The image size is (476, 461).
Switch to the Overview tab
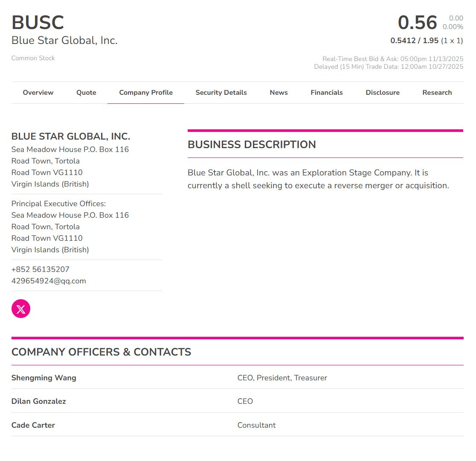pos(38,93)
